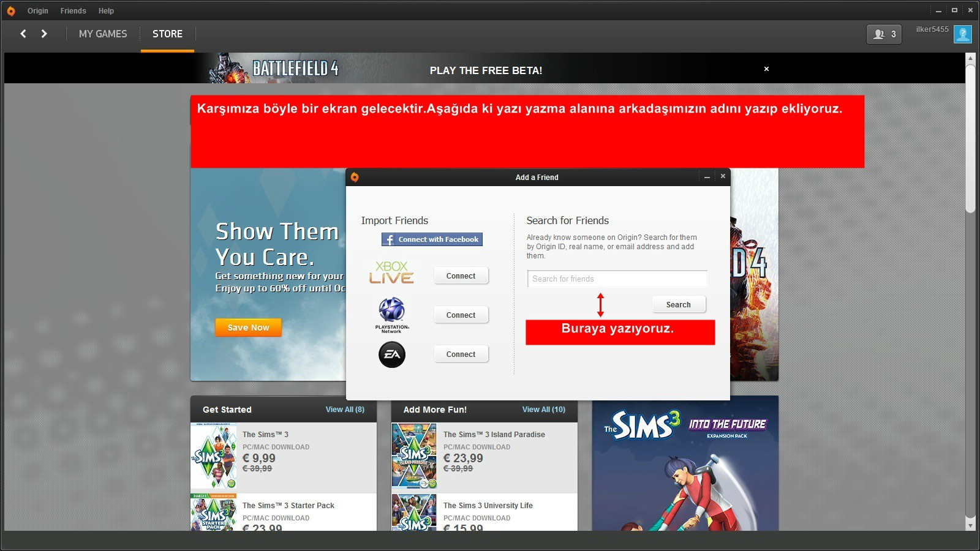Go forward with the right arrow
The width and height of the screenshot is (980, 551).
44,34
